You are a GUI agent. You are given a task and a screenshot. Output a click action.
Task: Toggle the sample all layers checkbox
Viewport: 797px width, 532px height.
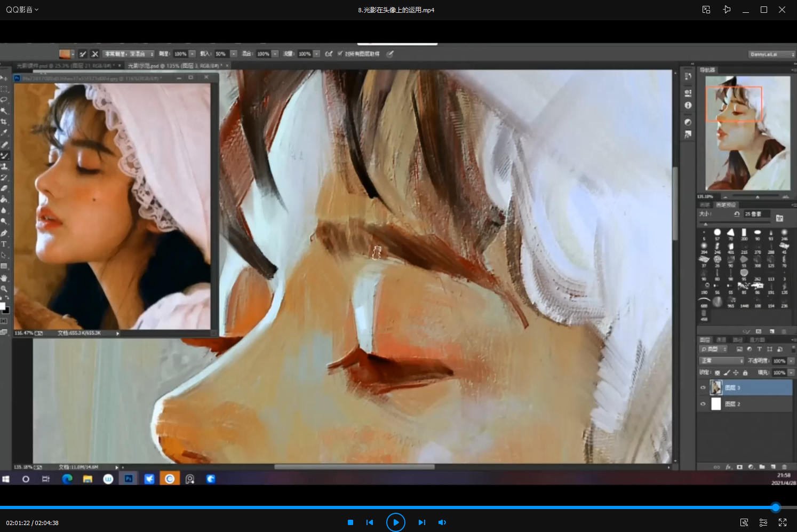click(340, 54)
